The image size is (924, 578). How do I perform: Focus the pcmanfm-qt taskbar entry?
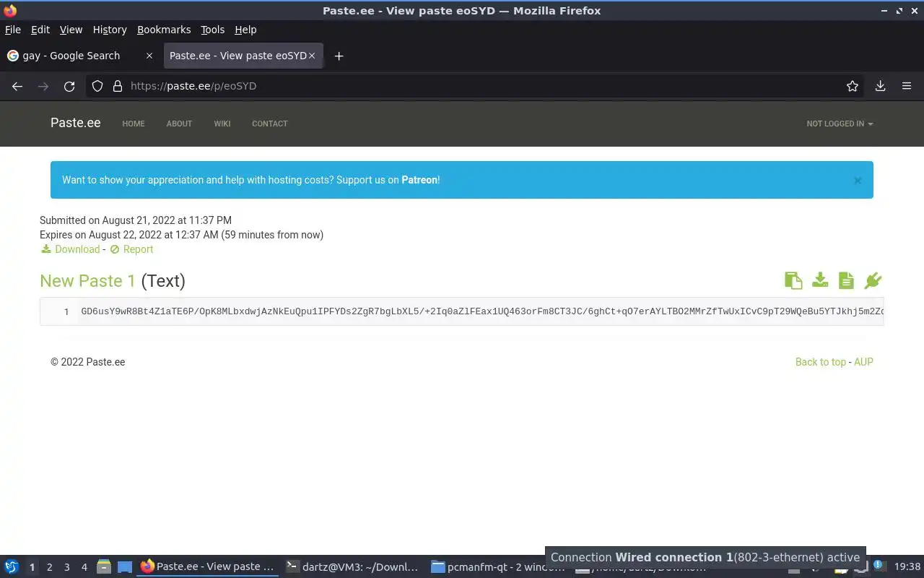coord(498,566)
